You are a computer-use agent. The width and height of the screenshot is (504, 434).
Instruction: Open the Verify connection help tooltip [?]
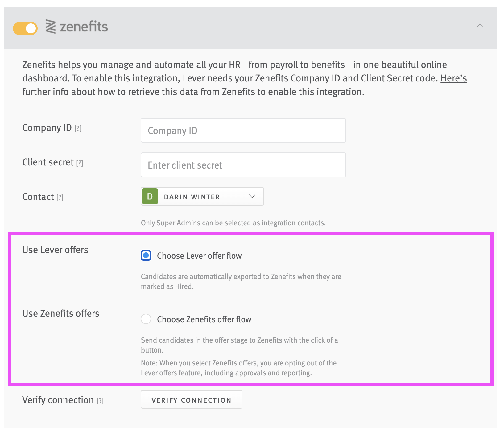(100, 401)
